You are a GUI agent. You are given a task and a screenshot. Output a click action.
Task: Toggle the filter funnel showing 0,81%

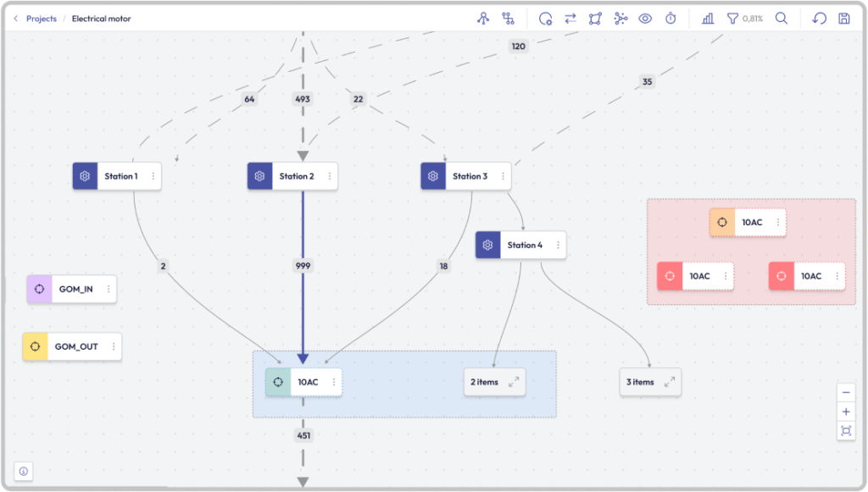point(732,19)
